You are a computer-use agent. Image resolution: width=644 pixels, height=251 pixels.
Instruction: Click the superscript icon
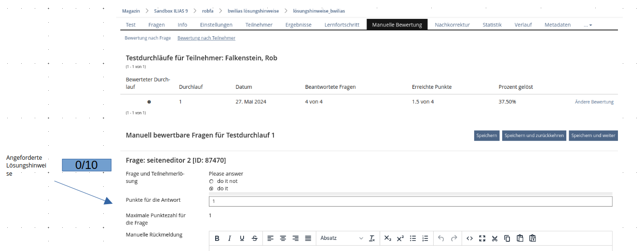pos(400,238)
